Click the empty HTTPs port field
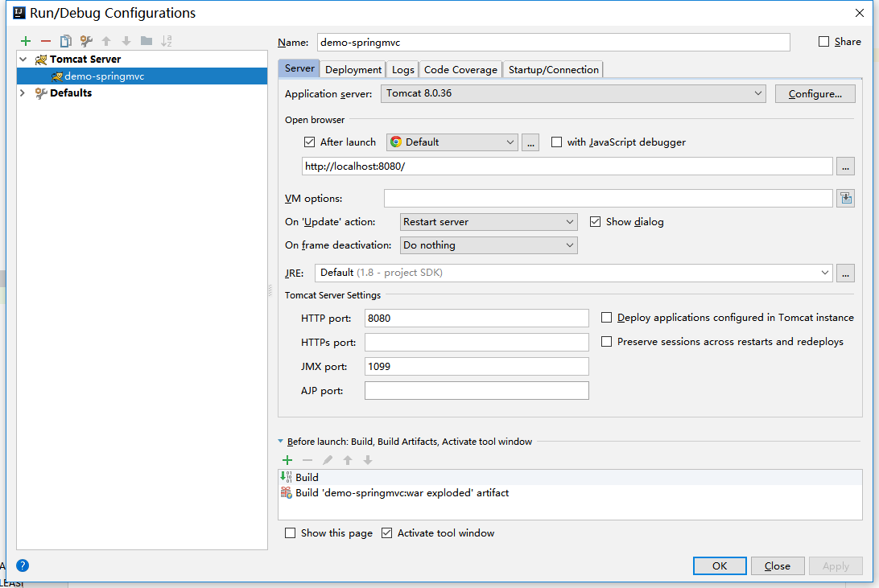This screenshot has height=588, width=879. pos(477,342)
